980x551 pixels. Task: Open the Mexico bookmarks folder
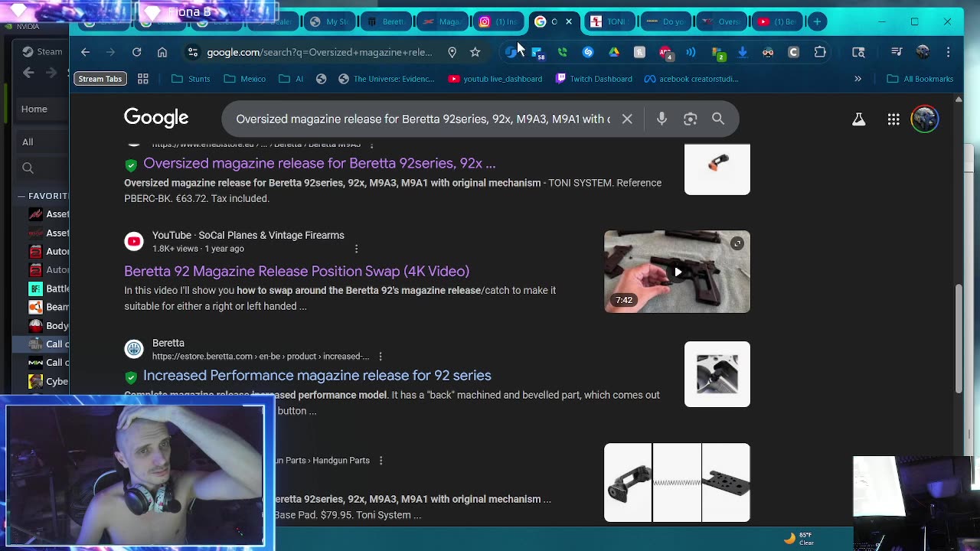tap(245, 79)
